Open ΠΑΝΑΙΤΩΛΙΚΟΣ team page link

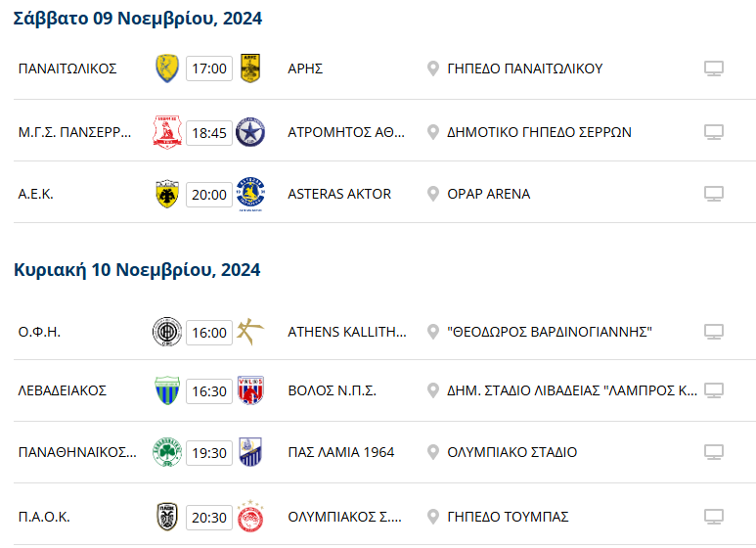[x=67, y=68]
